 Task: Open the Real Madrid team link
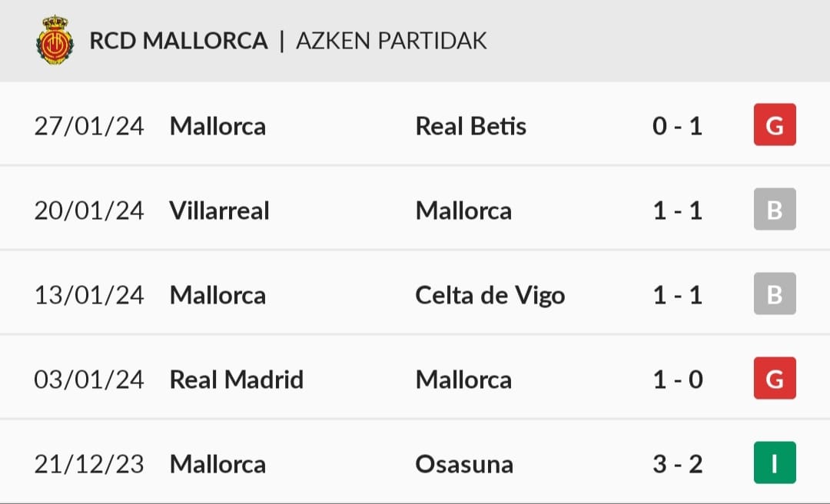[x=237, y=380]
